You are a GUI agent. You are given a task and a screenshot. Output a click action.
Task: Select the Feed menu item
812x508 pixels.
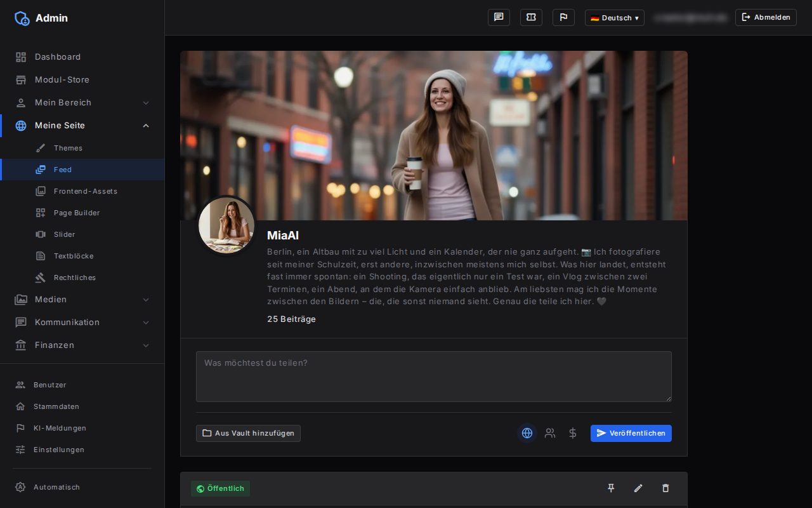coord(82,170)
